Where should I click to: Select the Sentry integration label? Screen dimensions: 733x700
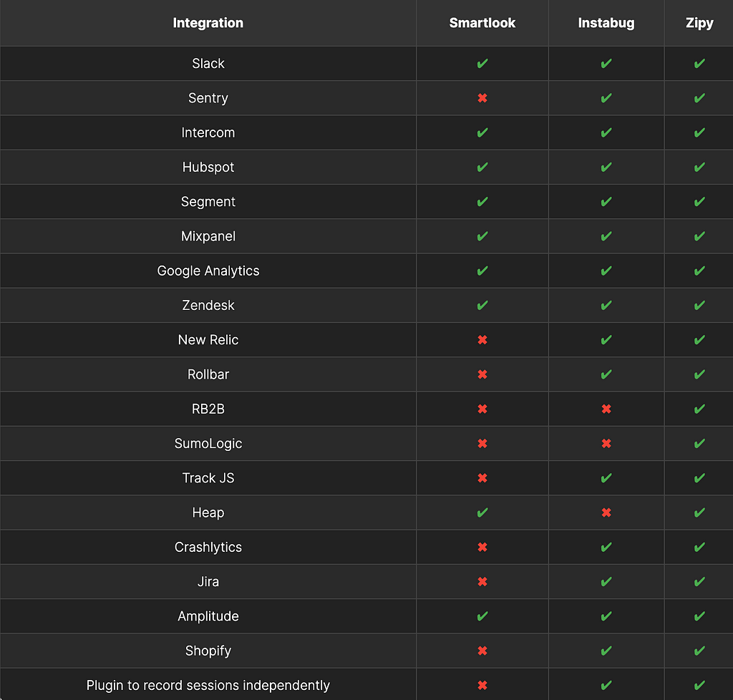coord(208,98)
